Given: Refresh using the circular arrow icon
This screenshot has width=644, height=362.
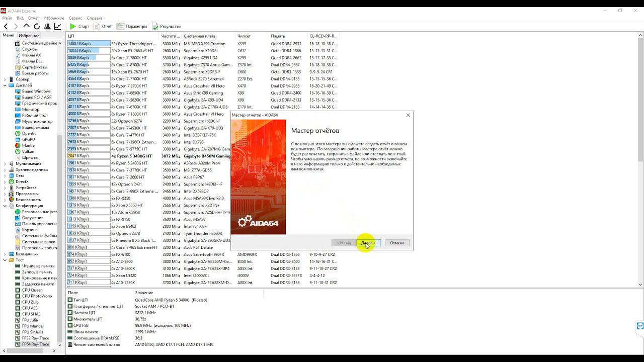Looking at the screenshot, I should click(x=37, y=26).
